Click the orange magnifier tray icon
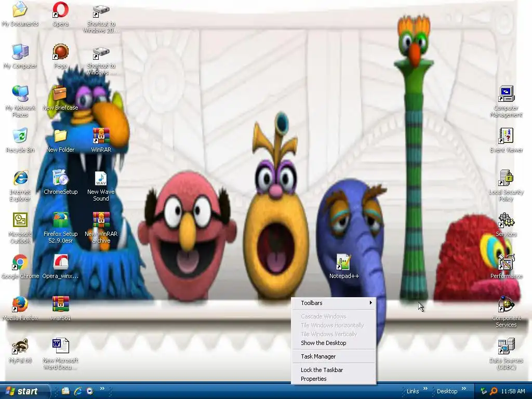 494,391
